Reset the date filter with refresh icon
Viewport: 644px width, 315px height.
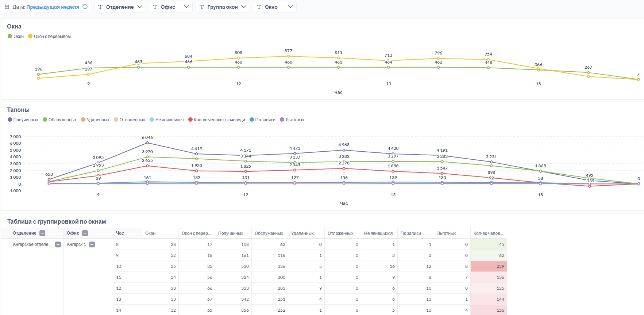point(85,7)
